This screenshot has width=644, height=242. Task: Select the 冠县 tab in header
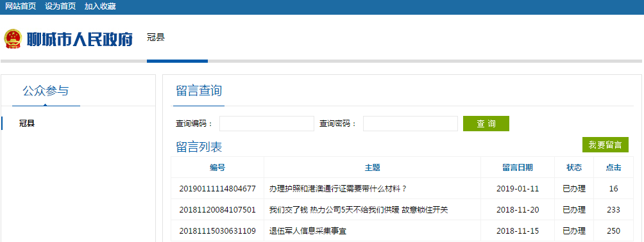pos(156,38)
